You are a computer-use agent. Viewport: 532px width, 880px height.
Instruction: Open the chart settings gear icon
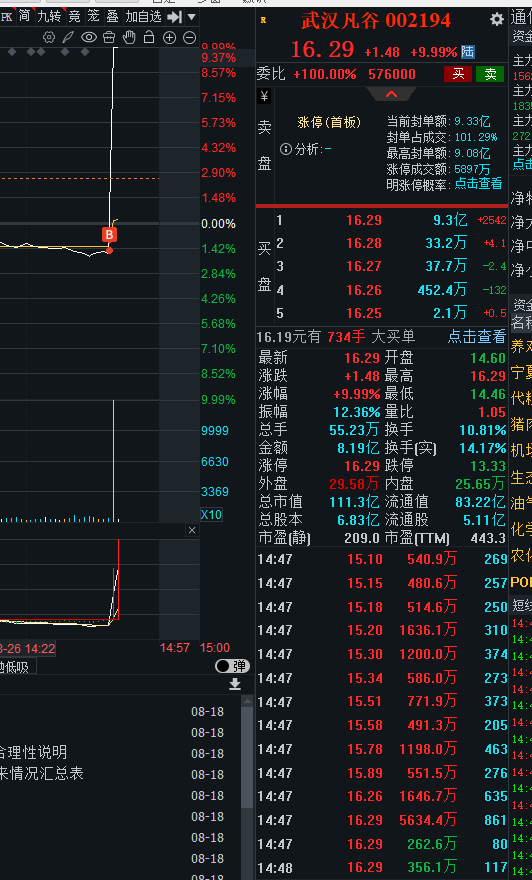49,38
